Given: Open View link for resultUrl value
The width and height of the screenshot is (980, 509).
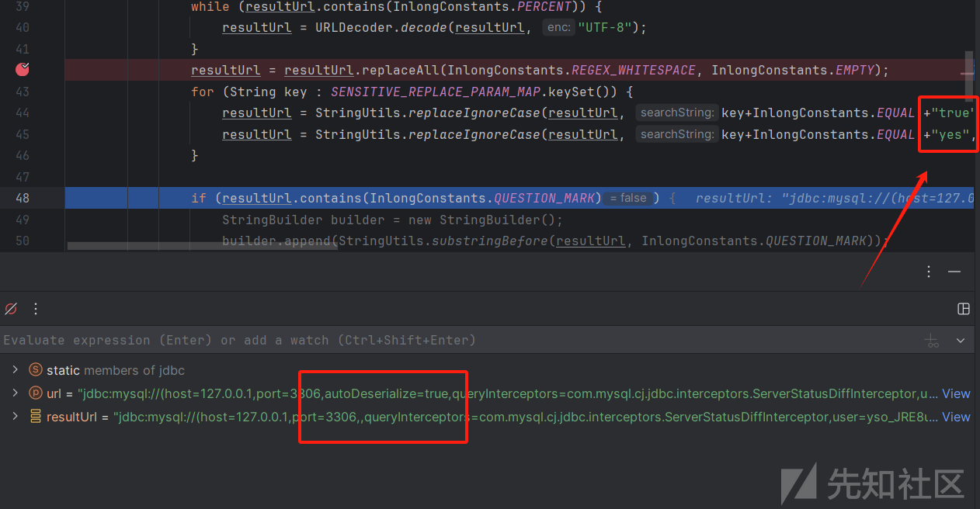Looking at the screenshot, I should pos(956,417).
